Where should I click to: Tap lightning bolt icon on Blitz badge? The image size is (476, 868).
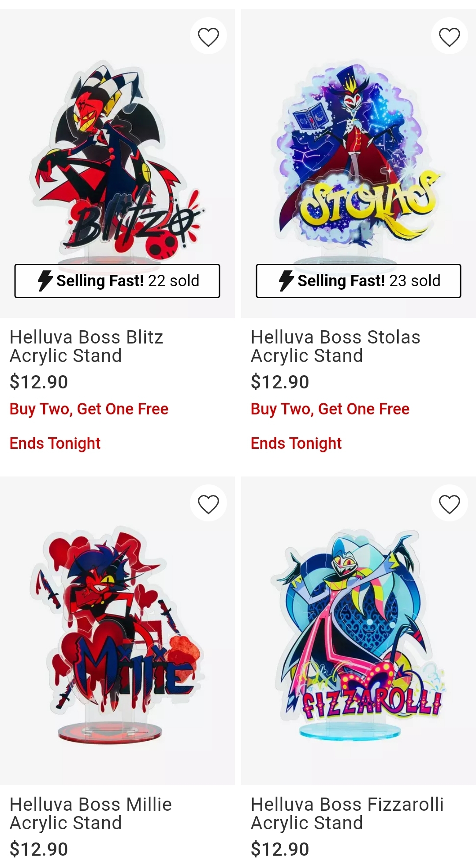pos(45,281)
